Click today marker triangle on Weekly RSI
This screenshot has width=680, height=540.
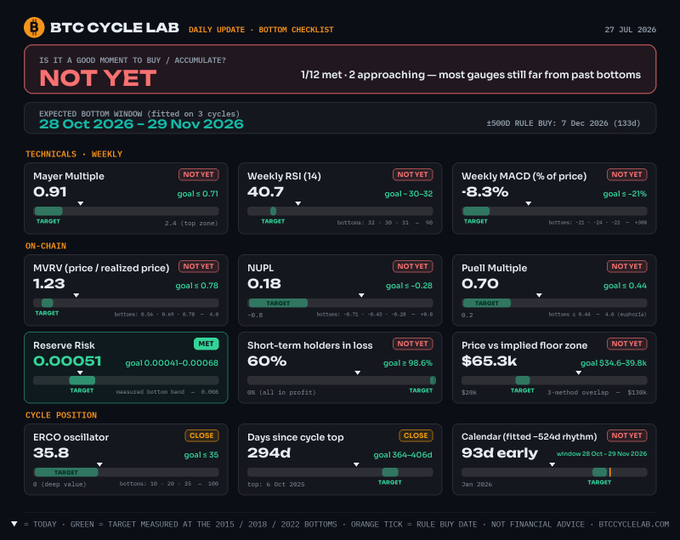coord(298,203)
